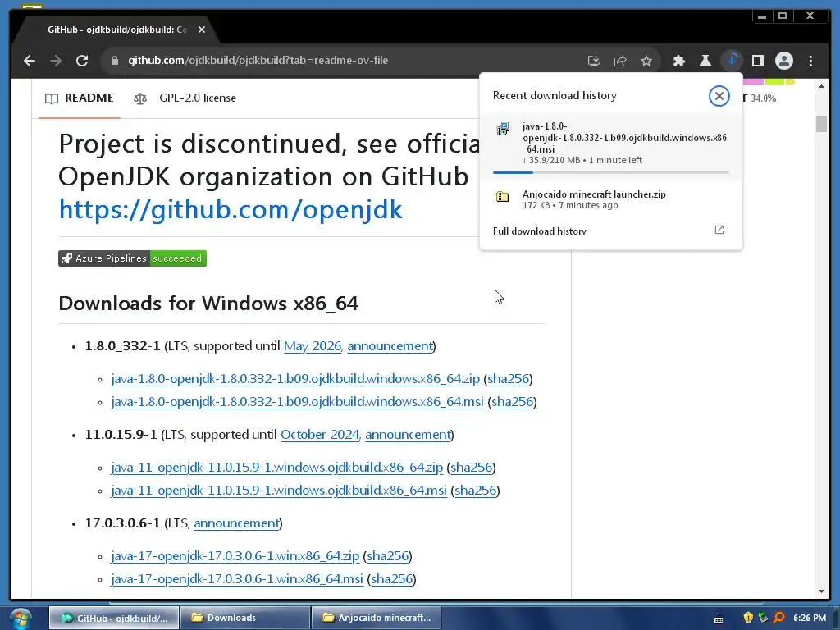
Task: Open the announcement link for 11.0.15.9-1
Action: [408, 435]
